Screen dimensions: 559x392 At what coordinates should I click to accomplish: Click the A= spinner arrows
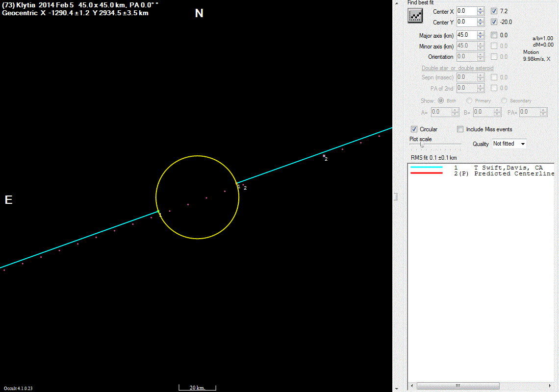pos(455,112)
